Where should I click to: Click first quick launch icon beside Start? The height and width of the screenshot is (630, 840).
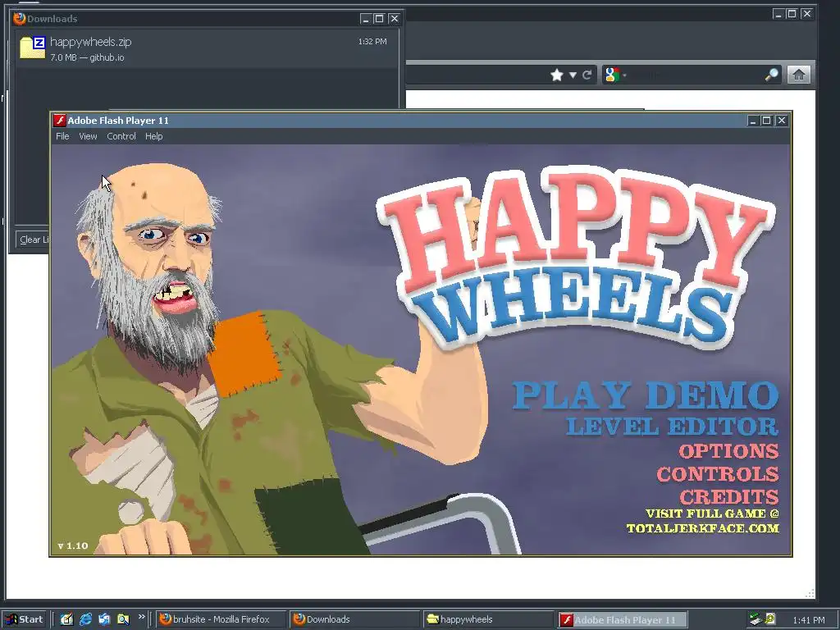click(66, 619)
